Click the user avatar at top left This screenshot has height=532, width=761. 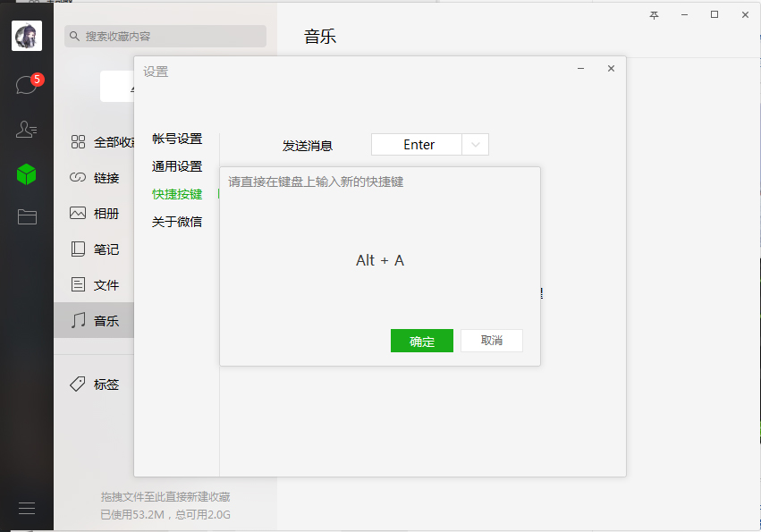(x=26, y=36)
